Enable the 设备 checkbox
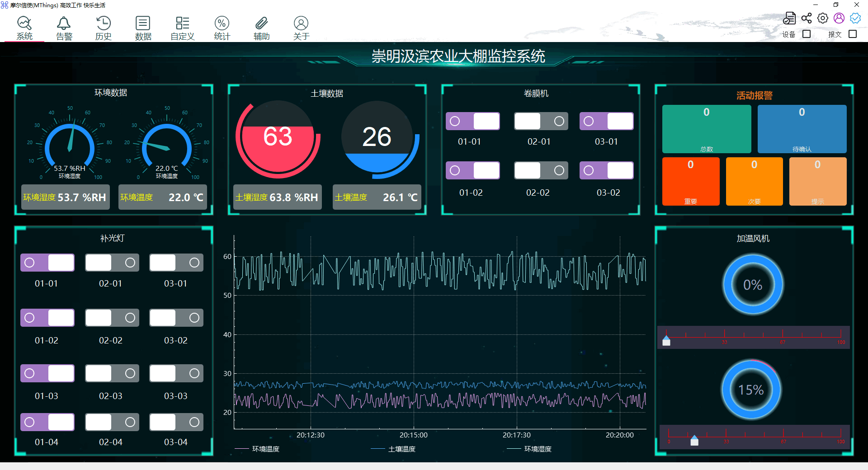 (807, 34)
